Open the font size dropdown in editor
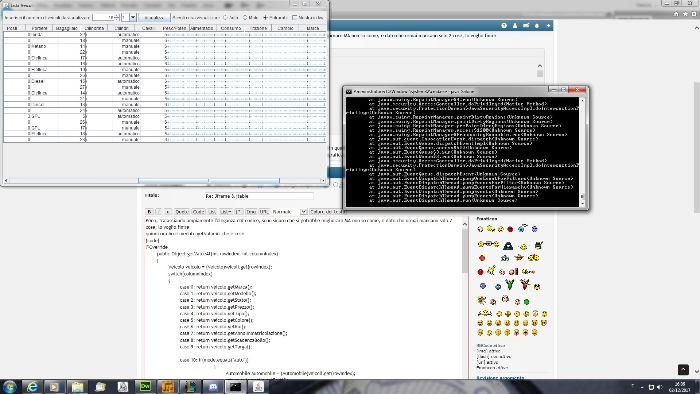 [290, 212]
